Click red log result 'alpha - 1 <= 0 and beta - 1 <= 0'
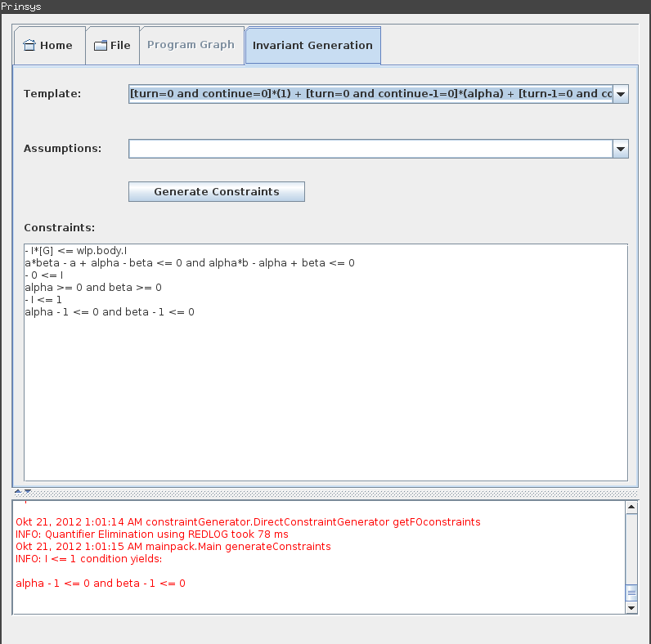Viewport: 651px width, 644px height. [x=101, y=584]
